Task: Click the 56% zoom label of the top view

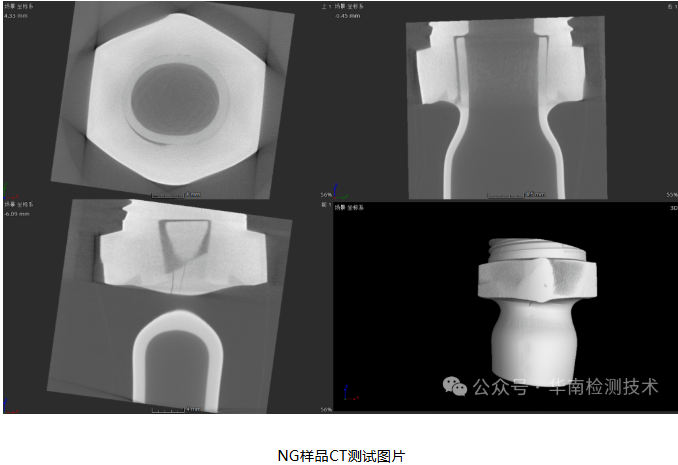Action: click(326, 195)
